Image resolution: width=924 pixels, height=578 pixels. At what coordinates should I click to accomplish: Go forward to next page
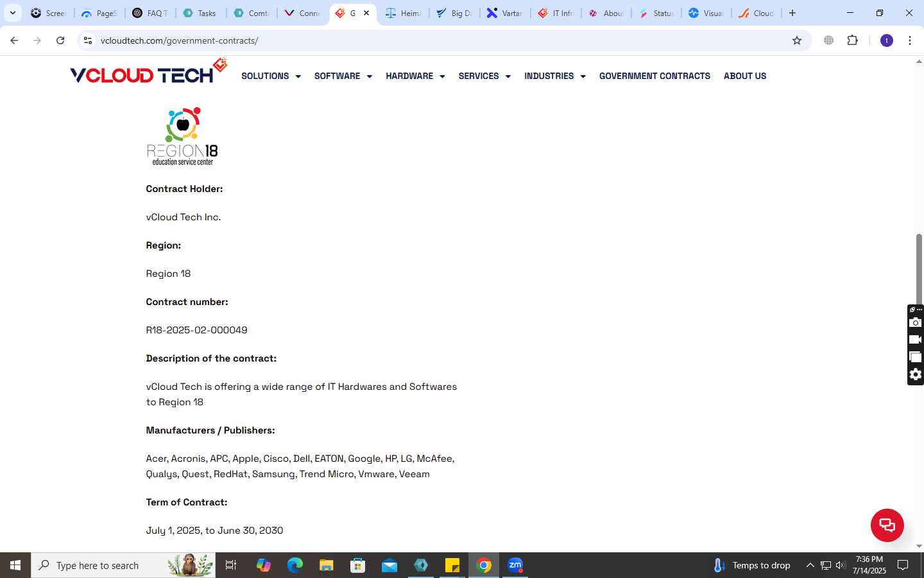coord(37,40)
